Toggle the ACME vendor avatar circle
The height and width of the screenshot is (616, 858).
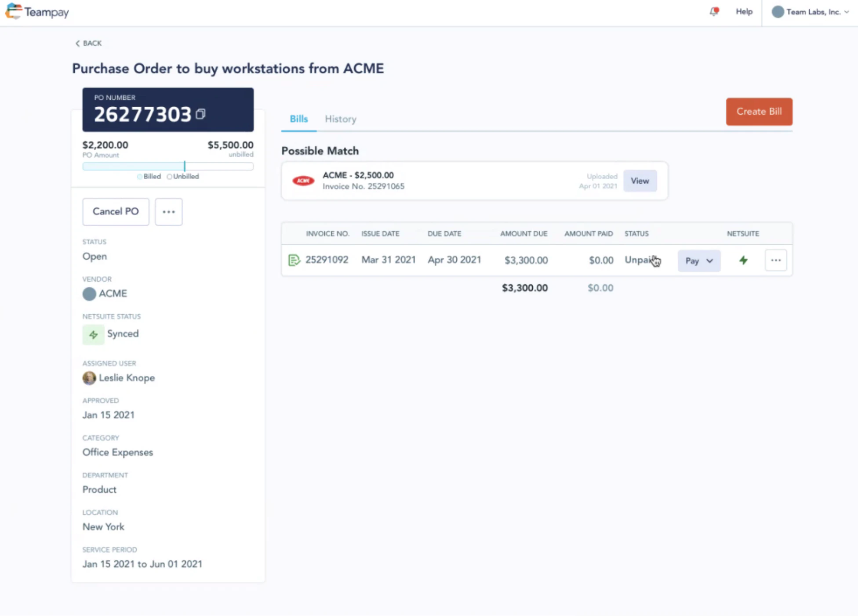click(x=89, y=294)
